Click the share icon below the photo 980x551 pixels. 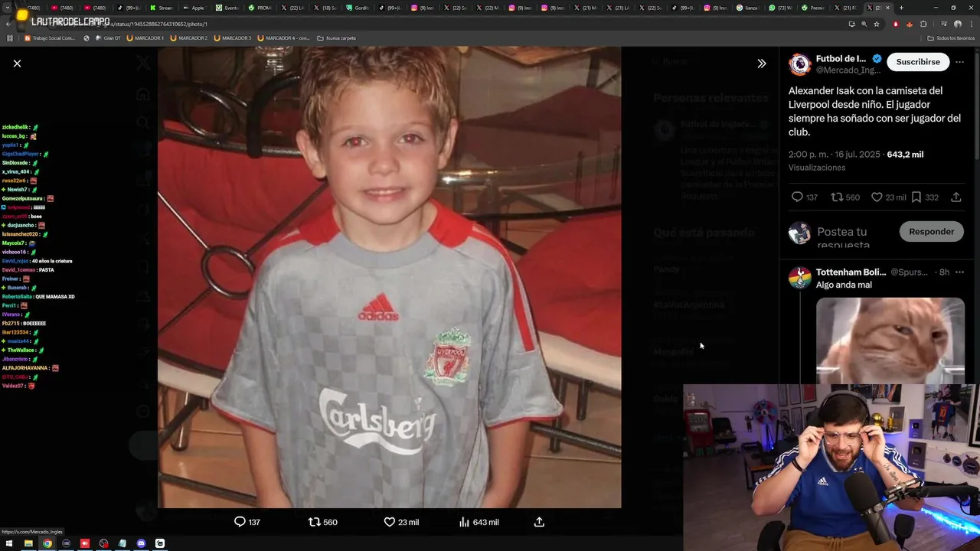pyautogui.click(x=539, y=522)
